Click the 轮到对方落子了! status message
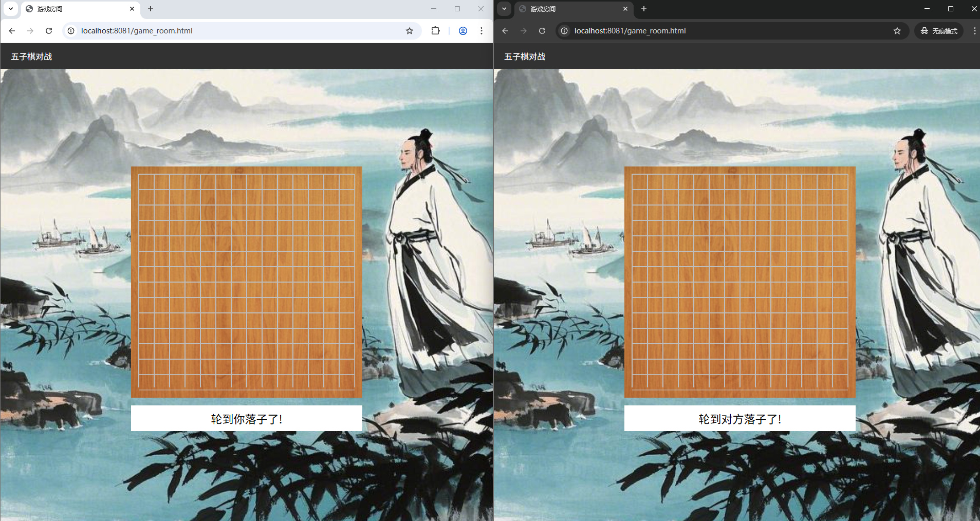The height and width of the screenshot is (521, 980). (740, 419)
